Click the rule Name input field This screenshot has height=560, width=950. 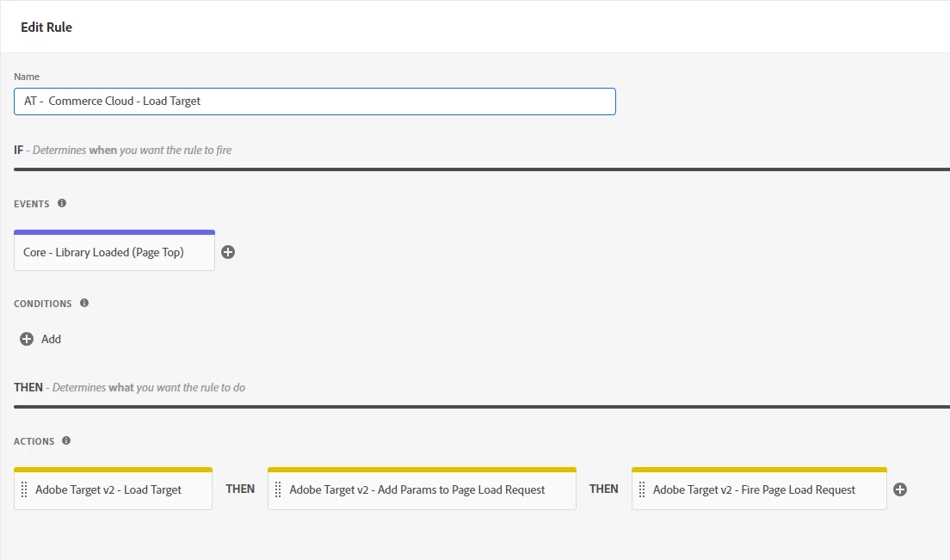[314, 102]
